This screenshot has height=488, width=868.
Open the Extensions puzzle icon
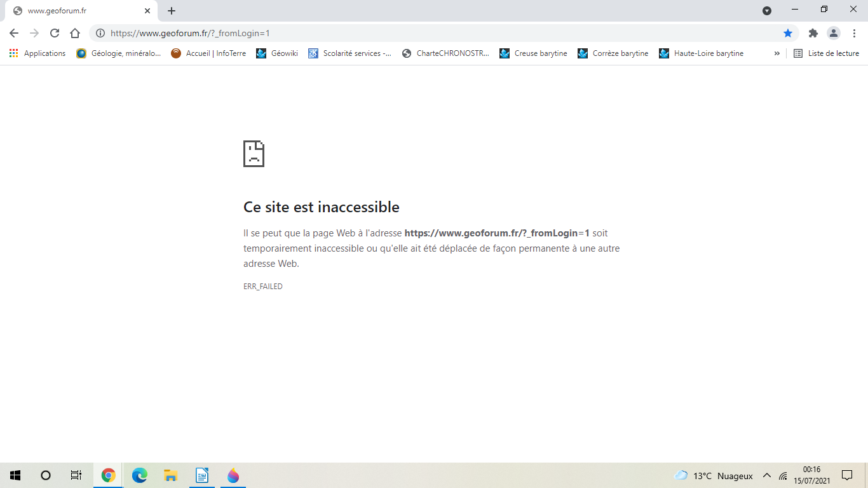click(813, 33)
